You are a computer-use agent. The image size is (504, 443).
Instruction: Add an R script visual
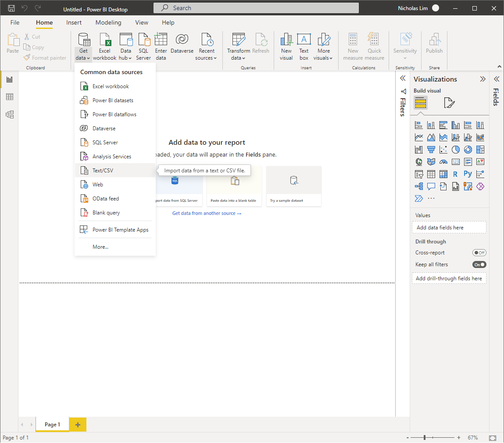click(455, 174)
